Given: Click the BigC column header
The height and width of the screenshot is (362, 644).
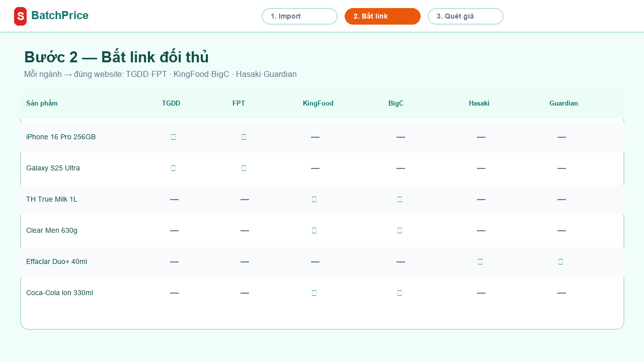Looking at the screenshot, I should (x=396, y=104).
